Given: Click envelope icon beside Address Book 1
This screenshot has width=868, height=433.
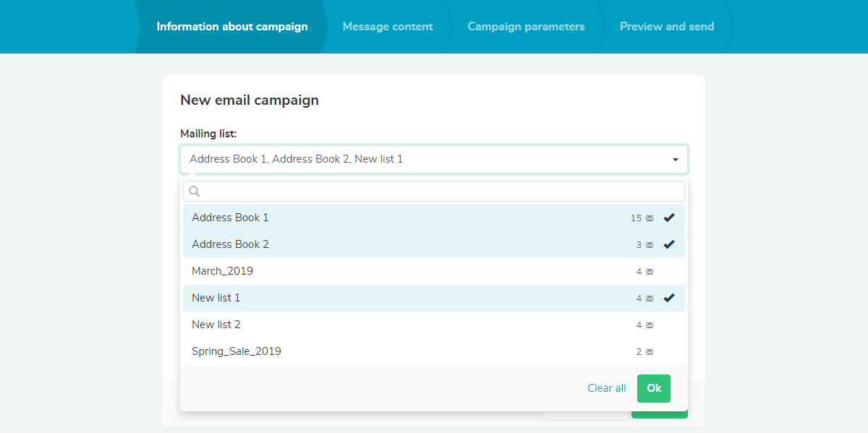Looking at the screenshot, I should click(x=650, y=218).
